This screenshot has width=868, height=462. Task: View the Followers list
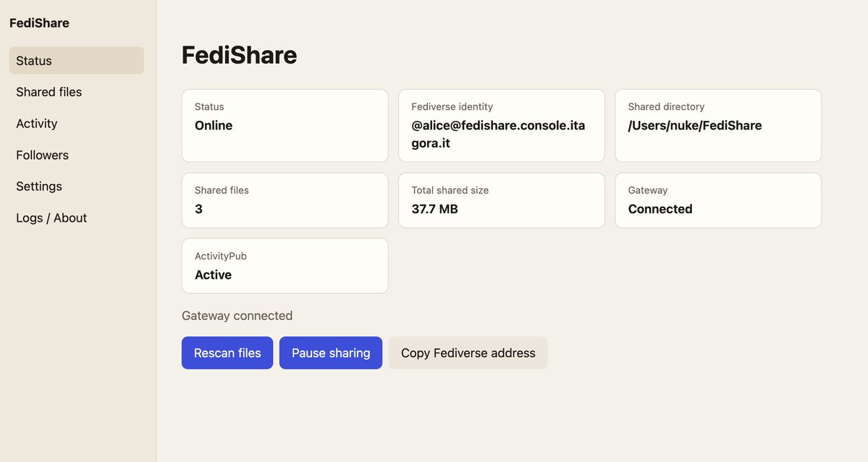coord(77,155)
